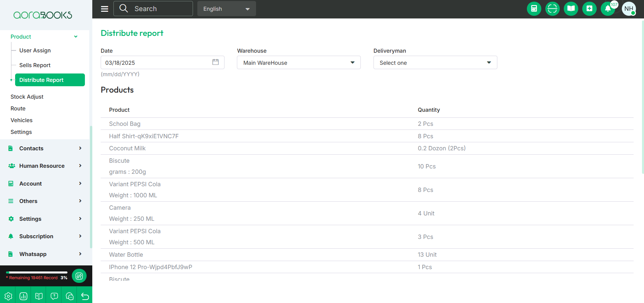Open User Assign in sidebar
This screenshot has width=644, height=303.
(35, 50)
